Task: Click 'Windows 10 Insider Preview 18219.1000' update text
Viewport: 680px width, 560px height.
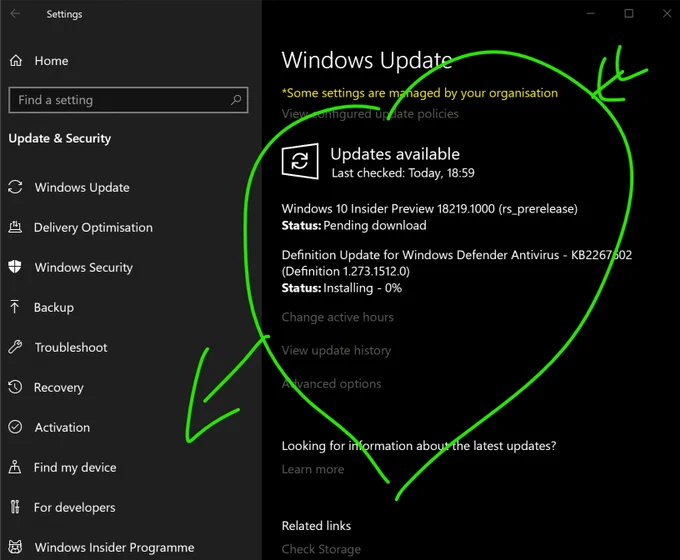Action: [x=429, y=209]
